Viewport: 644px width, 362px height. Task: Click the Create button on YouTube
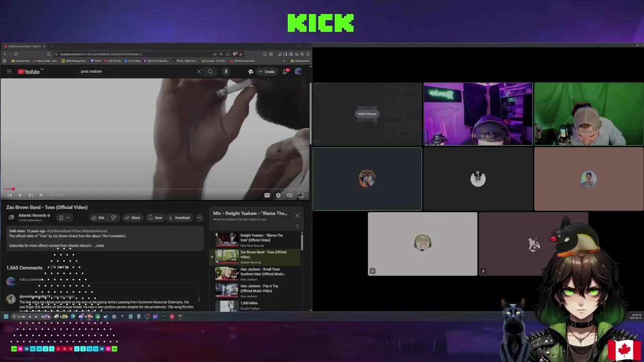266,71
